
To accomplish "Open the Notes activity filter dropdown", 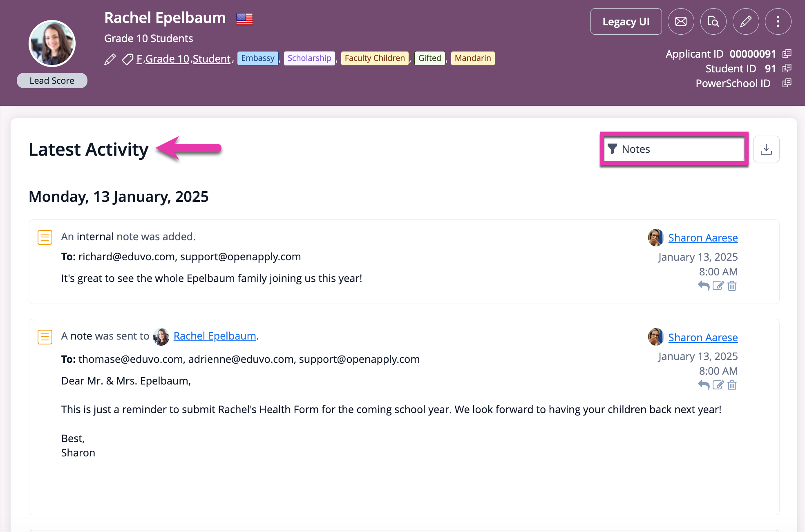I will pos(674,149).
